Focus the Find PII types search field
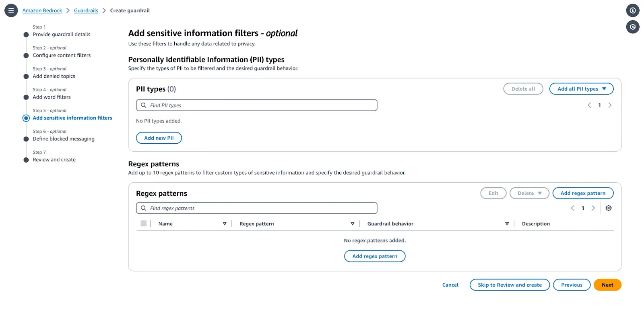The width and height of the screenshot is (644, 318). [x=257, y=105]
